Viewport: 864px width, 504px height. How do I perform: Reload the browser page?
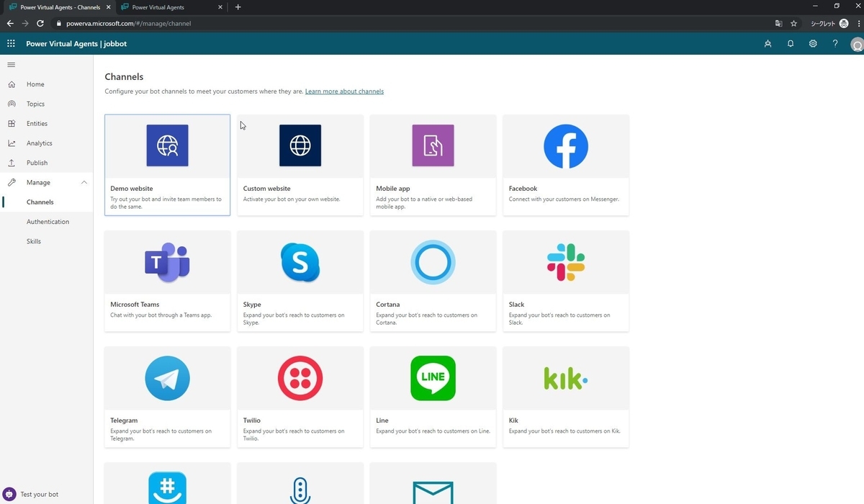40,23
